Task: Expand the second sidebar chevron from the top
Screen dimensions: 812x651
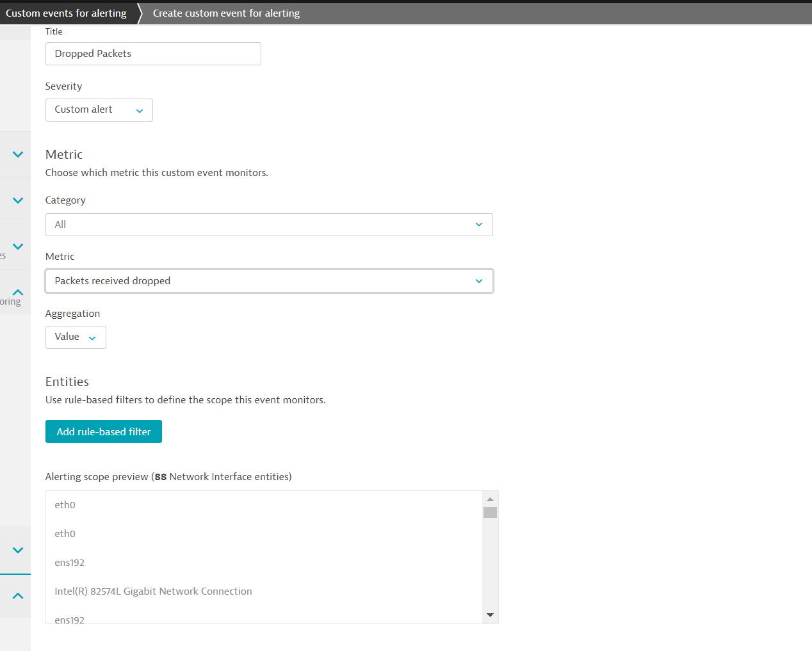Action: point(18,200)
